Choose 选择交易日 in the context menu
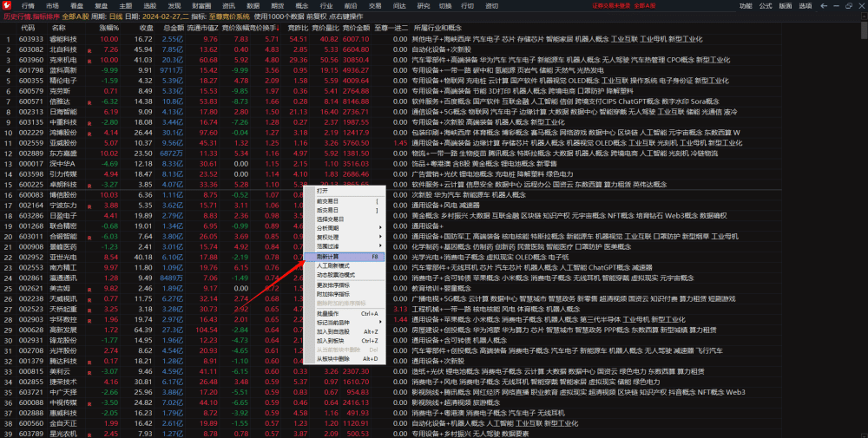 pyautogui.click(x=345, y=219)
